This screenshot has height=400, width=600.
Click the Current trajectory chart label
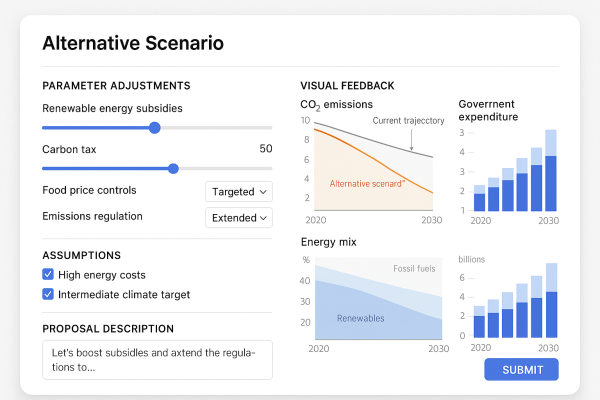pos(408,121)
